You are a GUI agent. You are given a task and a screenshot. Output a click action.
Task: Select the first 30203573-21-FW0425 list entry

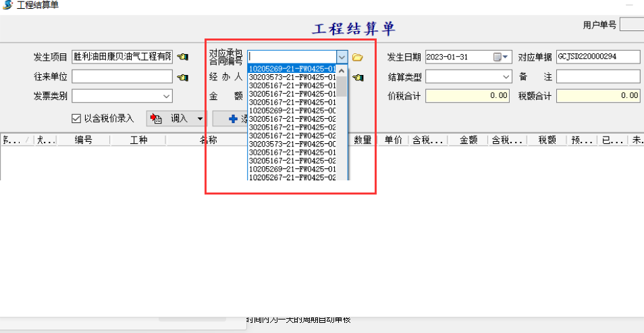(292, 77)
